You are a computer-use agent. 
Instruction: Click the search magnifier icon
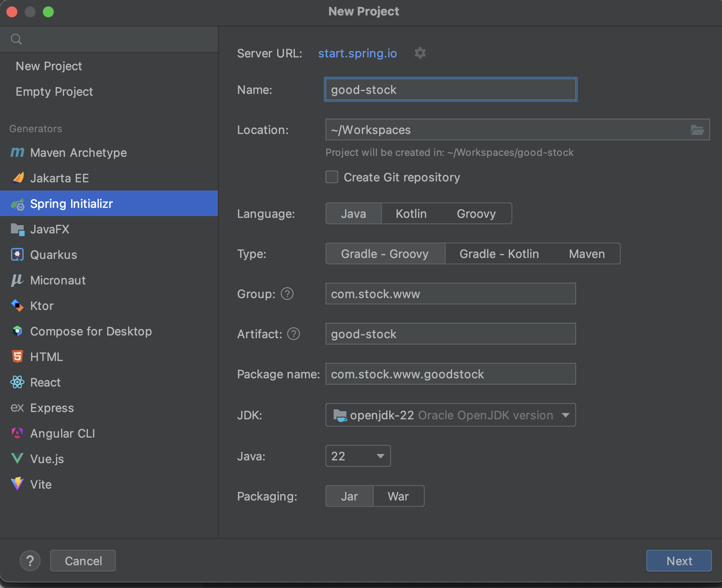pos(16,39)
